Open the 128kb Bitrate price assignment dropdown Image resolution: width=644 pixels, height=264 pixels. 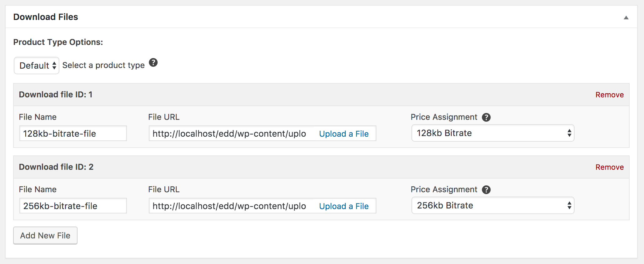click(x=493, y=133)
